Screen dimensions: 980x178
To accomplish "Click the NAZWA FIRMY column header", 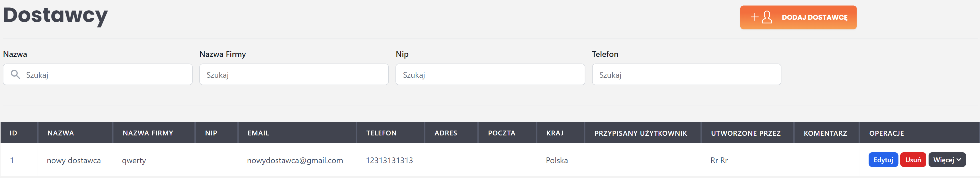I will (x=148, y=133).
